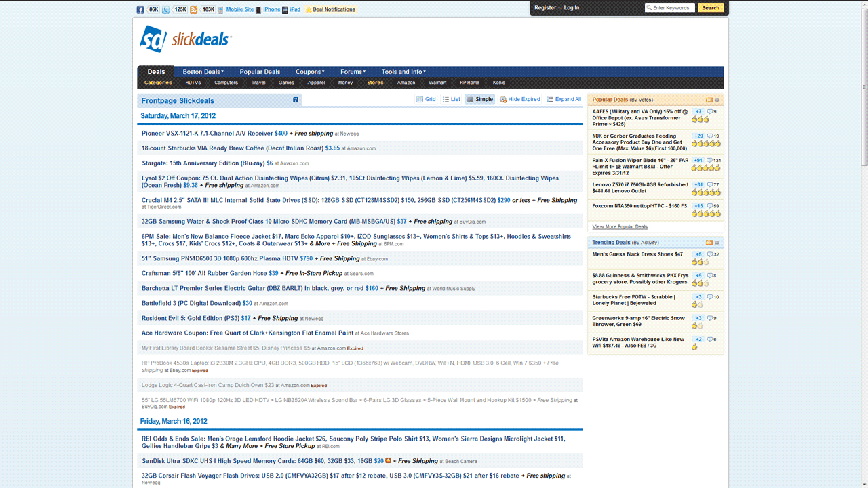Select the Simple view mode

tap(479, 99)
